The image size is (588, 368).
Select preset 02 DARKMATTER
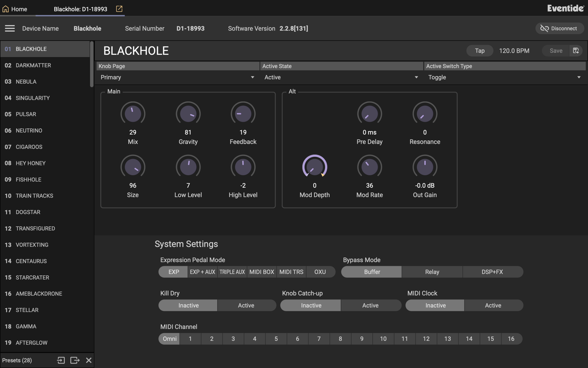tap(45, 65)
